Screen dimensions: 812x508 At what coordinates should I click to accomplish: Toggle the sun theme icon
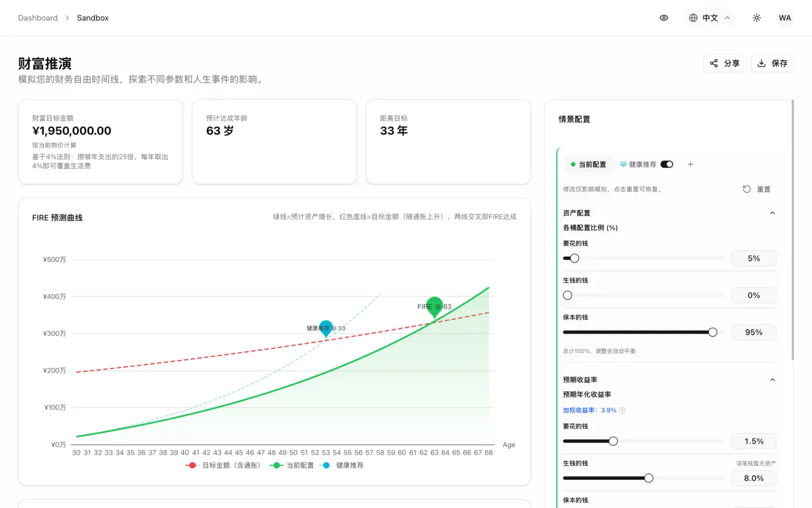[757, 18]
